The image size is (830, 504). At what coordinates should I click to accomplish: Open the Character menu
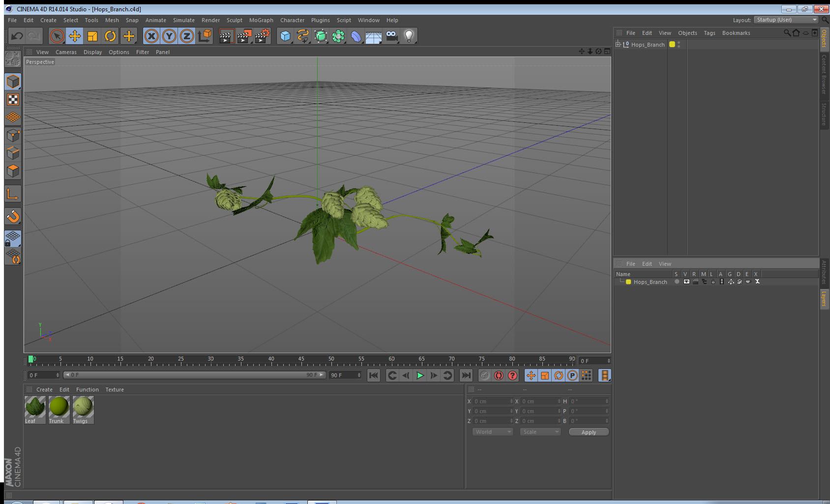click(x=292, y=20)
